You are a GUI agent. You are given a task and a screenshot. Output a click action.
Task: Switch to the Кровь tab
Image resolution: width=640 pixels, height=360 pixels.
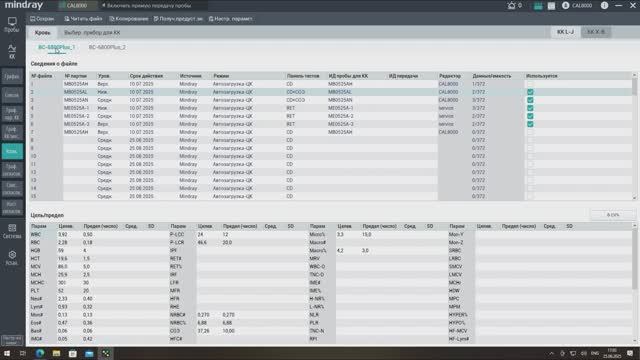42,33
